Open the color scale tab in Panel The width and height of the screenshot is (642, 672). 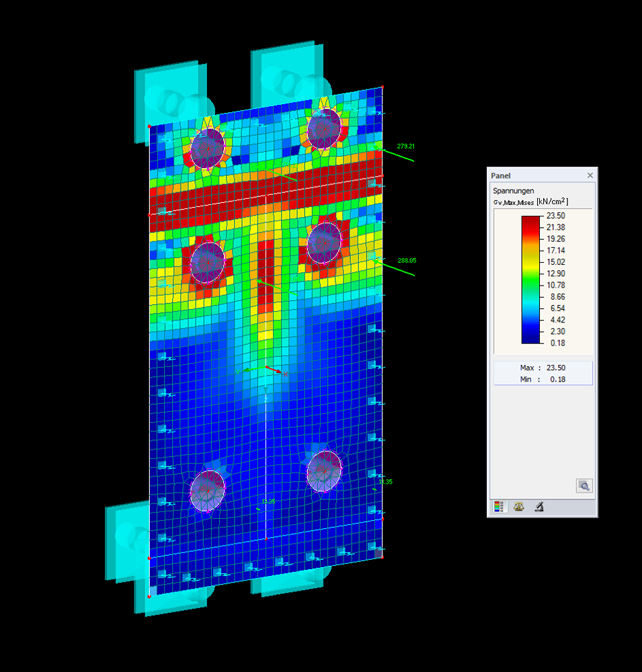click(x=499, y=507)
